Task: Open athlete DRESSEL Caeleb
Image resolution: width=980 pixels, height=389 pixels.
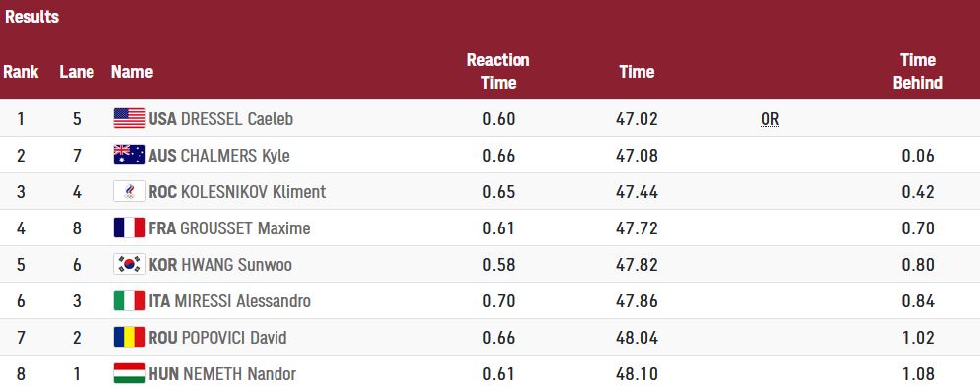Action: 237,119
